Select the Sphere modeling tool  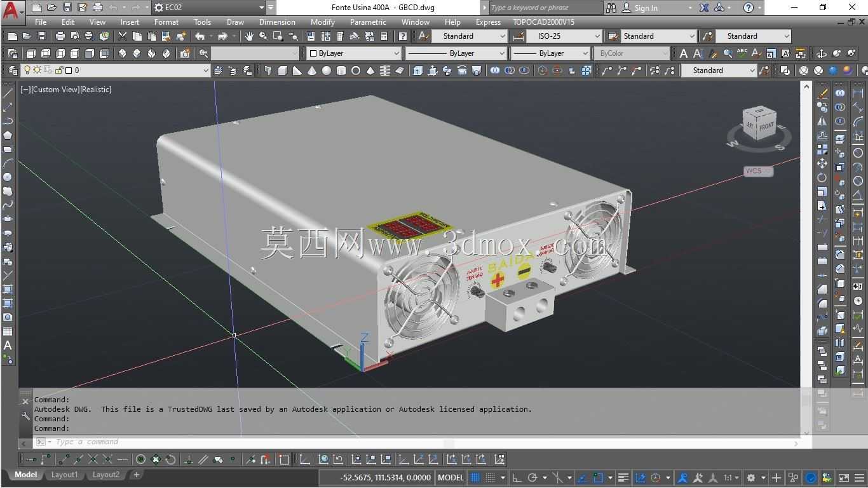327,71
